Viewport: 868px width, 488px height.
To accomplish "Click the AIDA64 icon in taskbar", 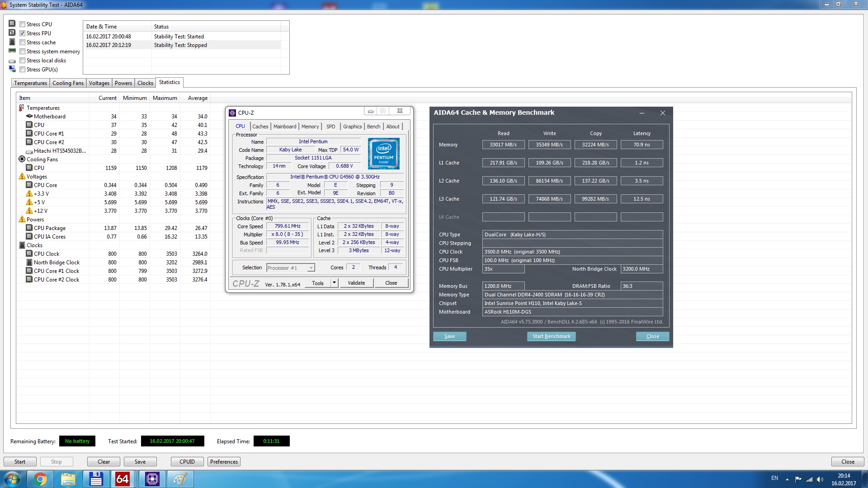I will 123,479.
